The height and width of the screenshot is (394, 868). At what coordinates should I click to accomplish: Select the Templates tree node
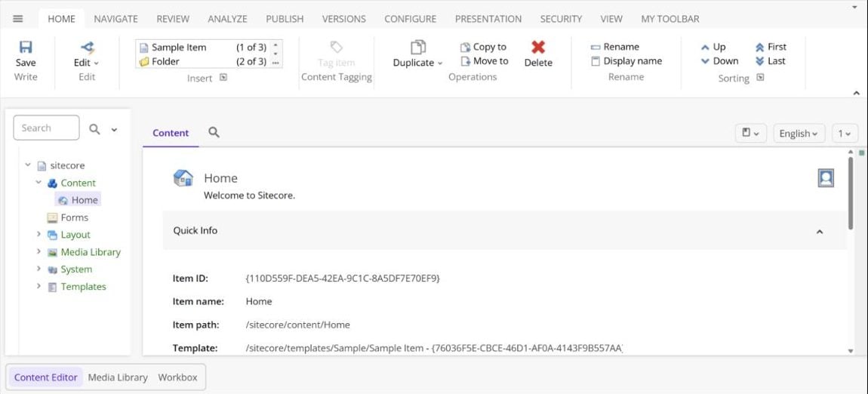(77, 287)
